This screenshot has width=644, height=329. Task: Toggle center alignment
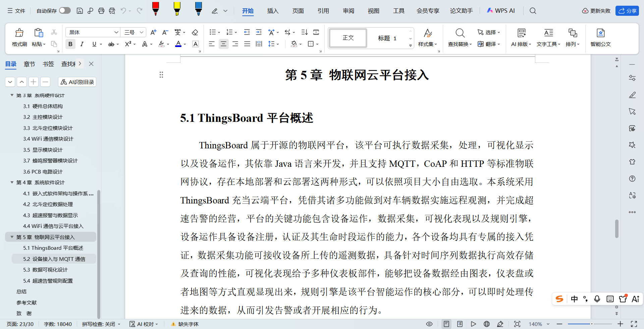click(x=223, y=44)
